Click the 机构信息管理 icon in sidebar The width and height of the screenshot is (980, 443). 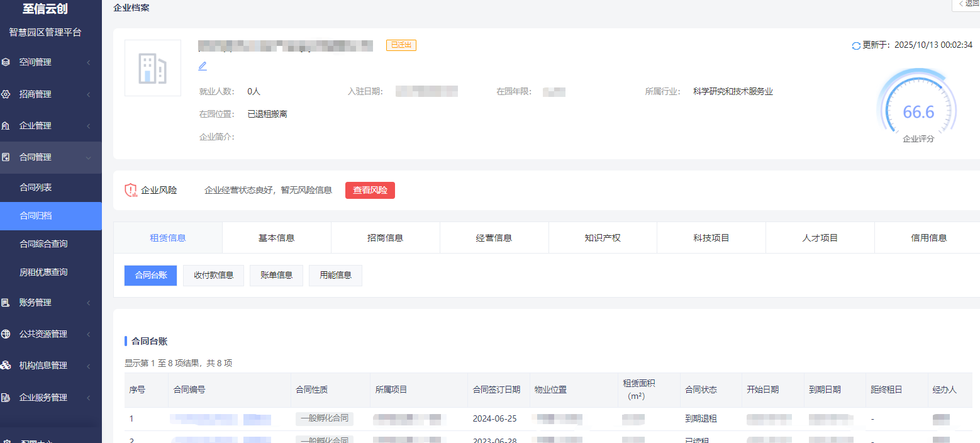(6, 366)
